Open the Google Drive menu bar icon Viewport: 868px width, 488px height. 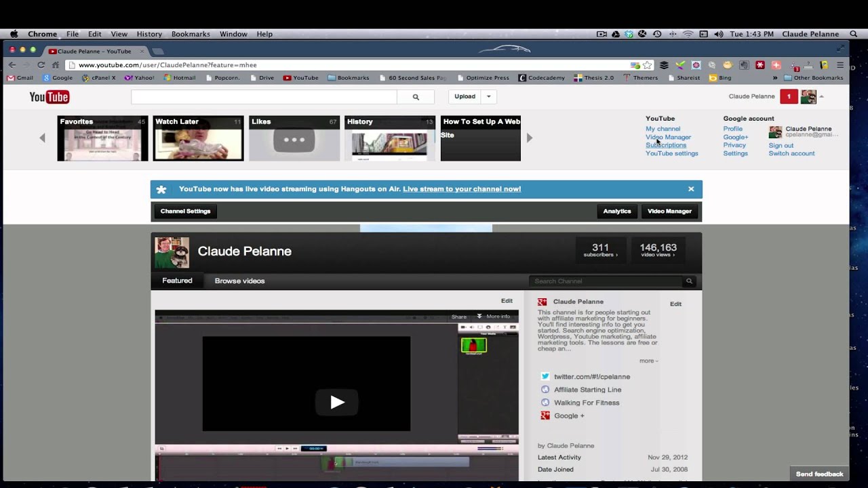tap(616, 34)
